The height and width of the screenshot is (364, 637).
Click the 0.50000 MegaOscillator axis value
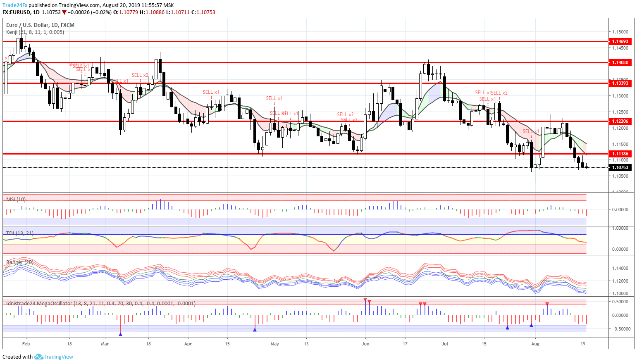click(620, 302)
